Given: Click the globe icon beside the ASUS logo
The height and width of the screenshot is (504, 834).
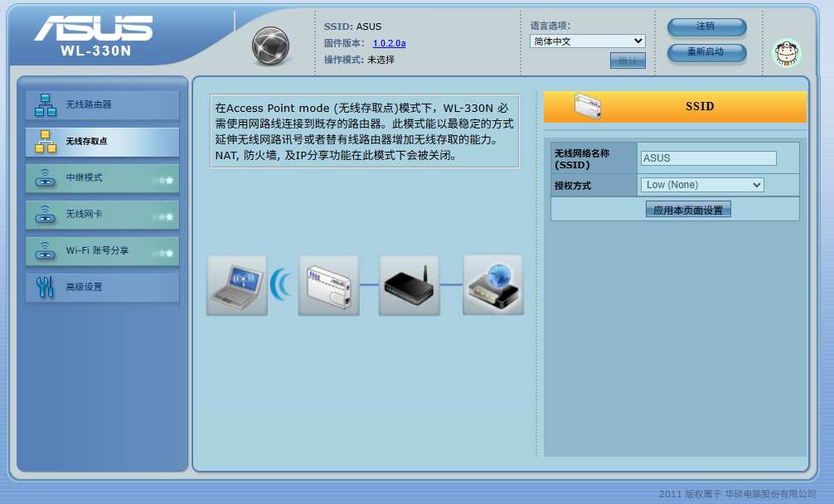Looking at the screenshot, I should (x=269, y=46).
